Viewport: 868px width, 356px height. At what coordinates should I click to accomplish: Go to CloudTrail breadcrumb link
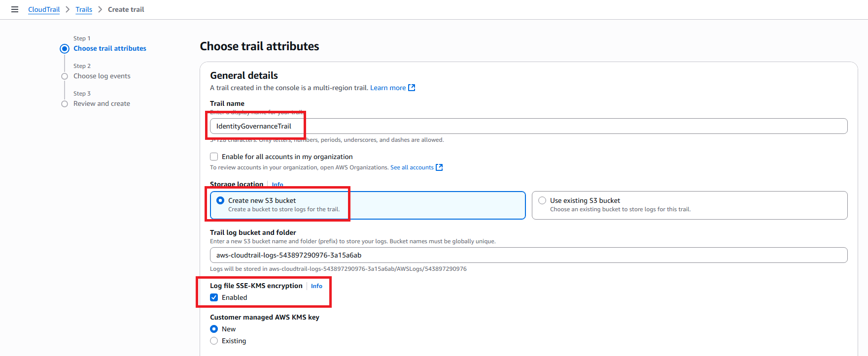point(44,9)
